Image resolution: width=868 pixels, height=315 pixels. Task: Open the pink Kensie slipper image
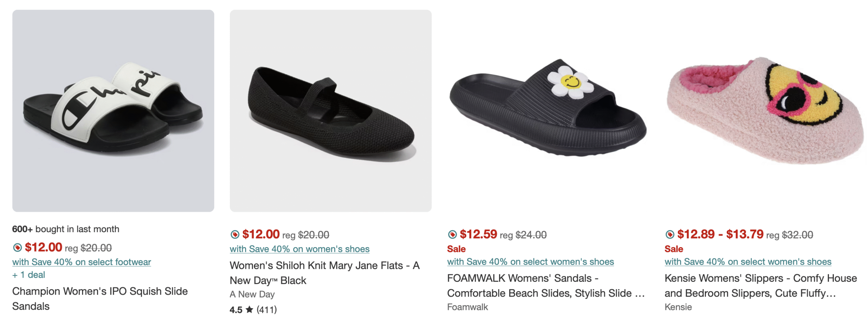pyautogui.click(x=765, y=111)
